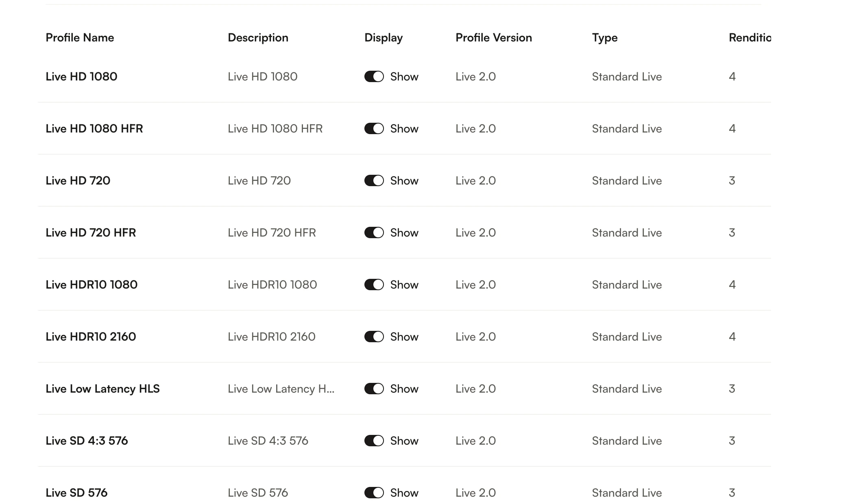Select the Live HDR10 2160 profile name
The height and width of the screenshot is (504, 850).
pyautogui.click(x=91, y=337)
